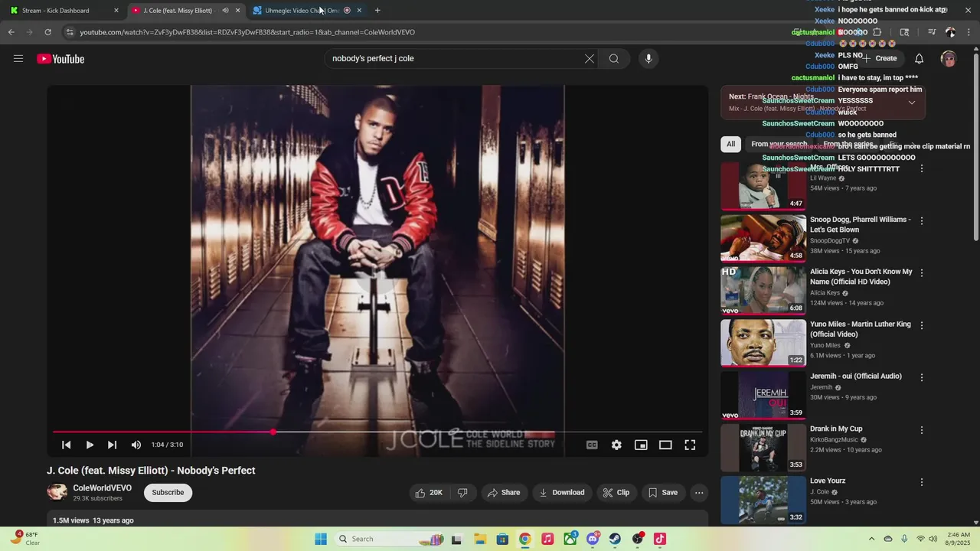Open the player settings gear
This screenshot has height=551, width=980.
(616, 445)
